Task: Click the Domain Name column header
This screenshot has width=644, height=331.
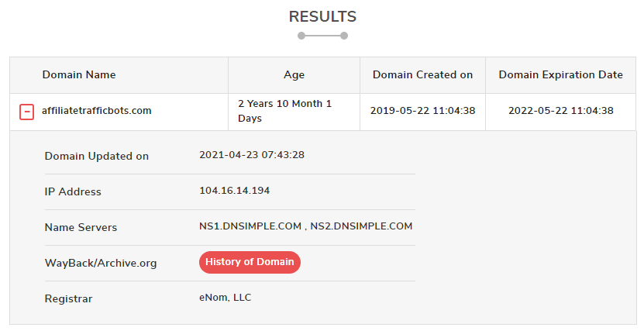Action: [79, 74]
